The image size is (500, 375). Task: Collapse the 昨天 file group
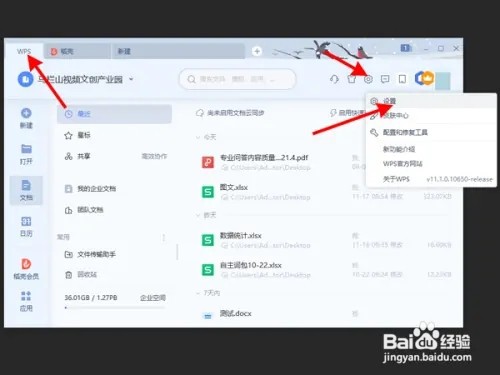(198, 215)
